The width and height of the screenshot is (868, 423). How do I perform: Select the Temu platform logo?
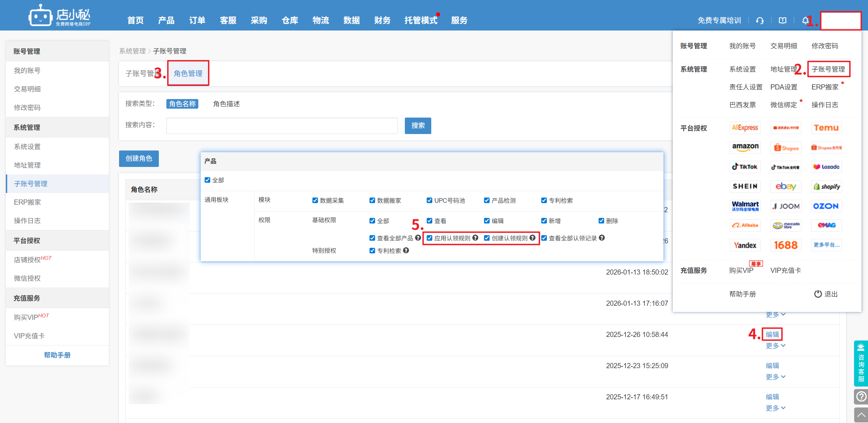pyautogui.click(x=826, y=128)
